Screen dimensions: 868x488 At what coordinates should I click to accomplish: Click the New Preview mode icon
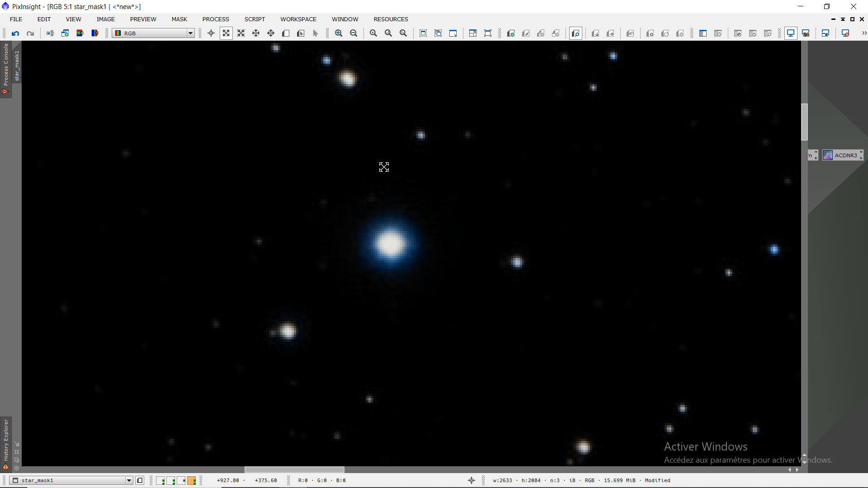coord(286,33)
